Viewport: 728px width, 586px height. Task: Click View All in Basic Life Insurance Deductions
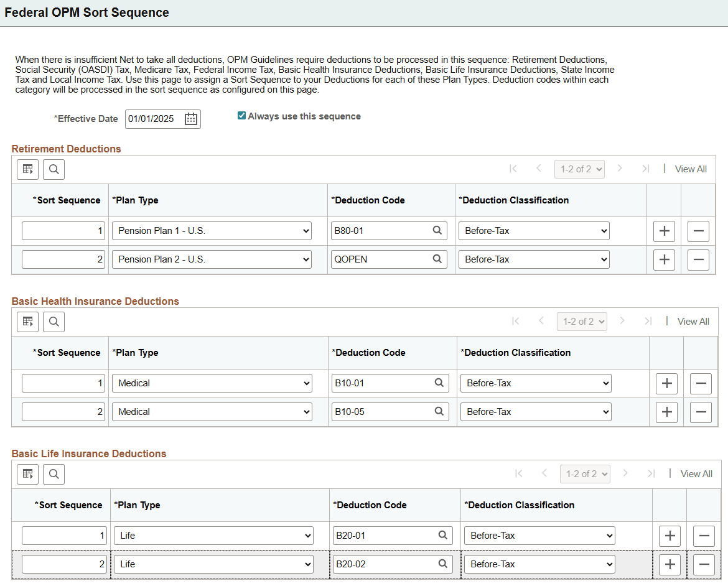(696, 473)
